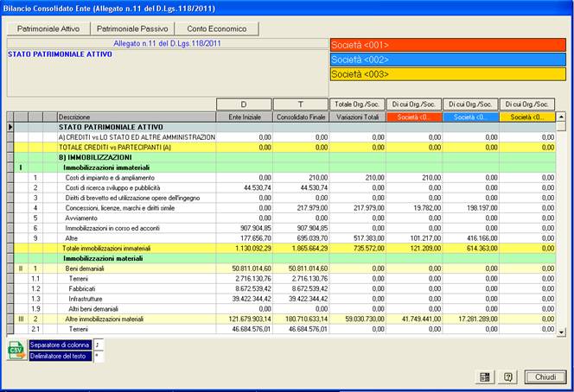
Task: Click the Ente Iniziale column header
Action: click(x=245, y=117)
